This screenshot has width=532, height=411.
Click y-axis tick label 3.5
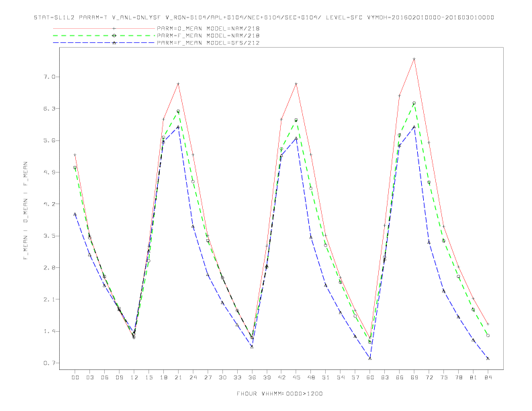[49, 236]
